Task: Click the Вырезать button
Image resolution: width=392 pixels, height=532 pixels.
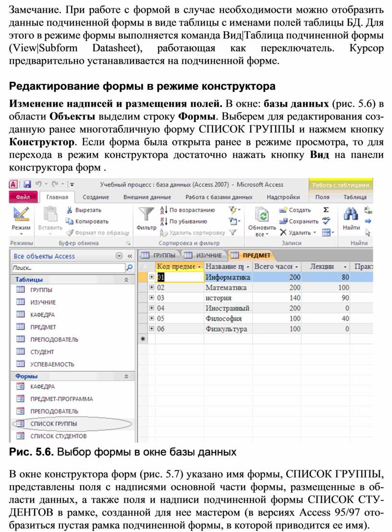Action: (x=85, y=210)
